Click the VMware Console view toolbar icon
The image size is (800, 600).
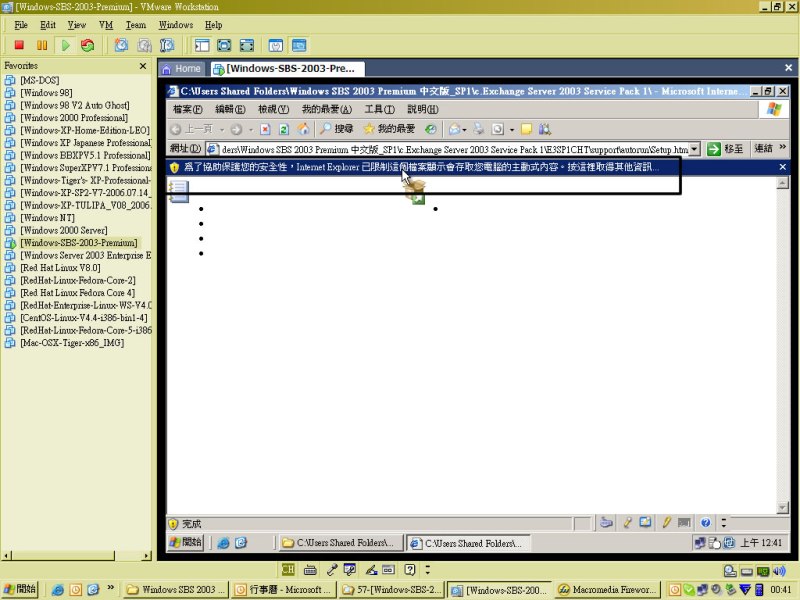pyautogui.click(x=299, y=45)
